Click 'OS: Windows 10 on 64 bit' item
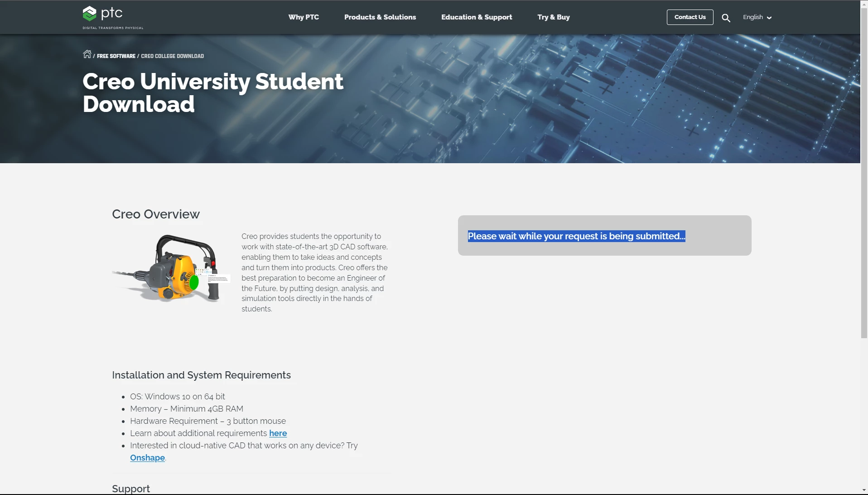Viewport: 868px width, 495px height. [x=177, y=397]
